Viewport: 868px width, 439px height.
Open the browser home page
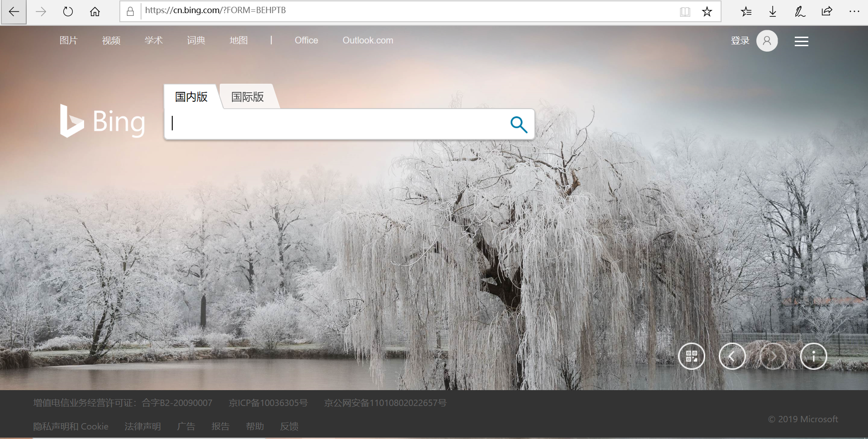click(x=95, y=12)
